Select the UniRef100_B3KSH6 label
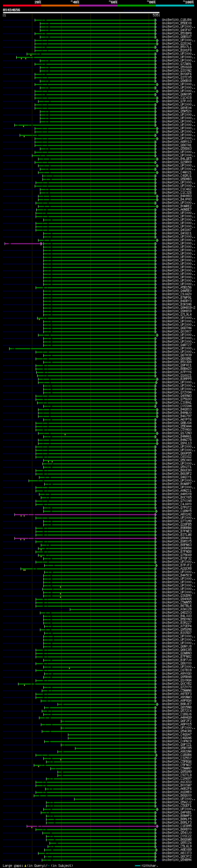This screenshot has width=197, height=868. point(177,304)
